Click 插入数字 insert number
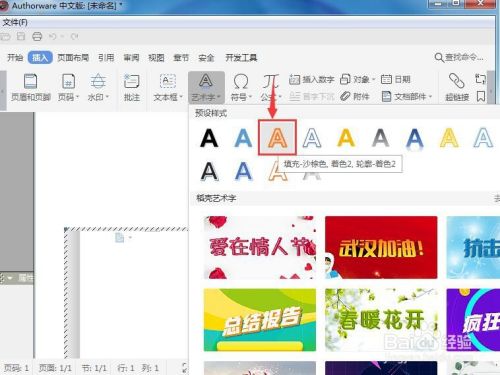 point(311,79)
